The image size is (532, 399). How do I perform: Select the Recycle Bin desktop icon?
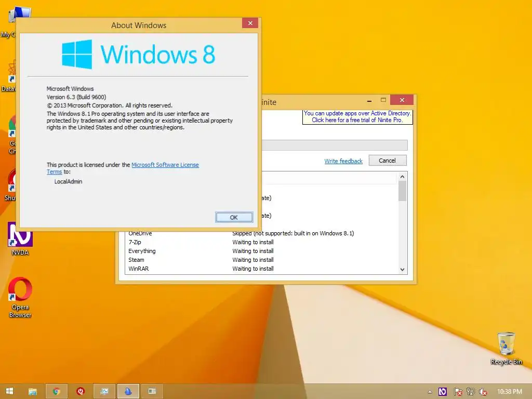tap(506, 349)
